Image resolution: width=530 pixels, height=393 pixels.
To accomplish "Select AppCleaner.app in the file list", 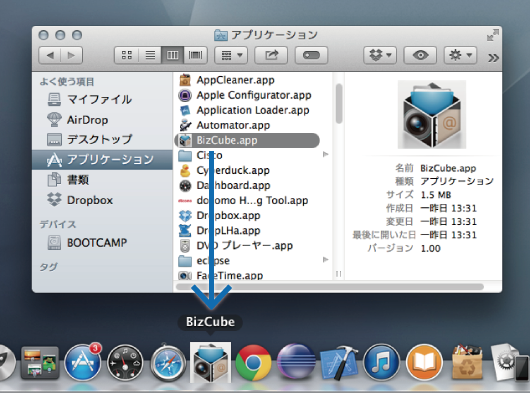I will tap(248, 80).
